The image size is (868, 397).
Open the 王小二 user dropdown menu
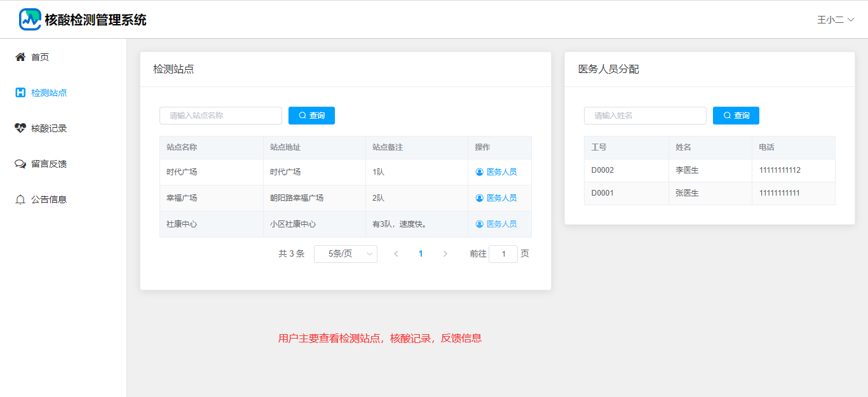(835, 20)
